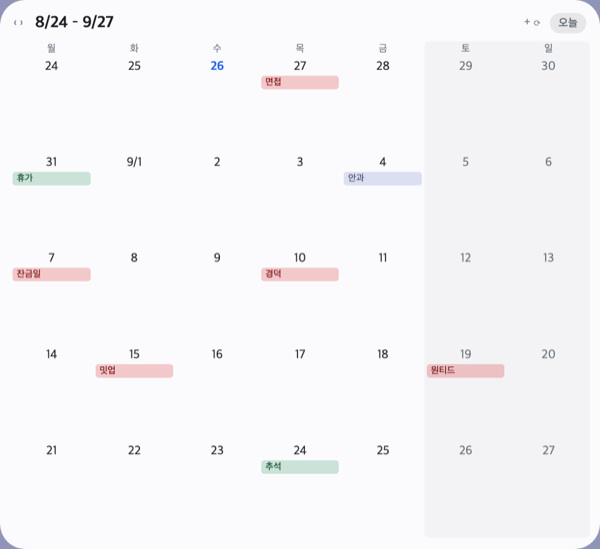Screen dimensions: 600x549
Task: Open the 안과 event on September 4
Action: 383,178
